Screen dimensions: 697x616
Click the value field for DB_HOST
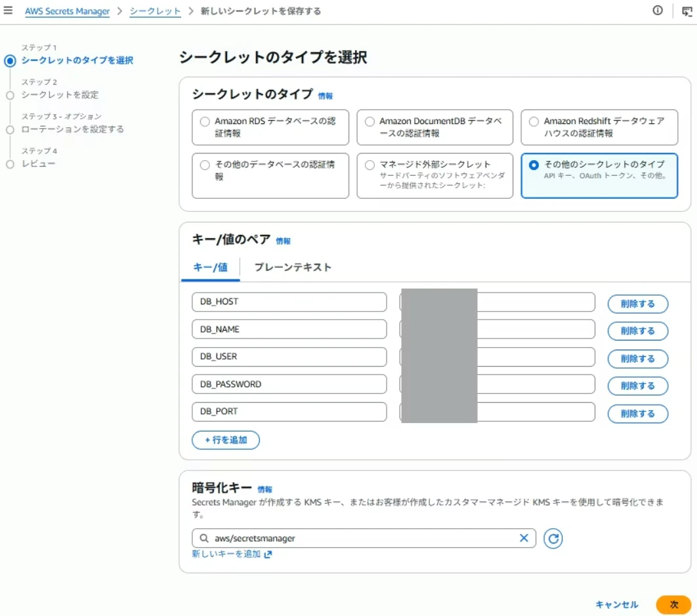[x=497, y=302]
